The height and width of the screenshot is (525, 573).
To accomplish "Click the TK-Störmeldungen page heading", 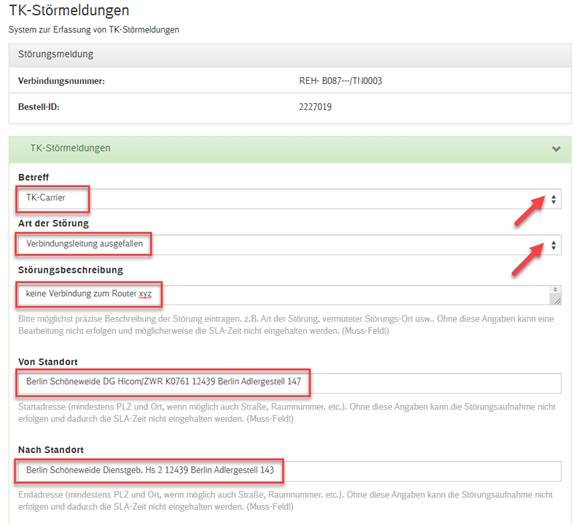I will pyautogui.click(x=69, y=10).
